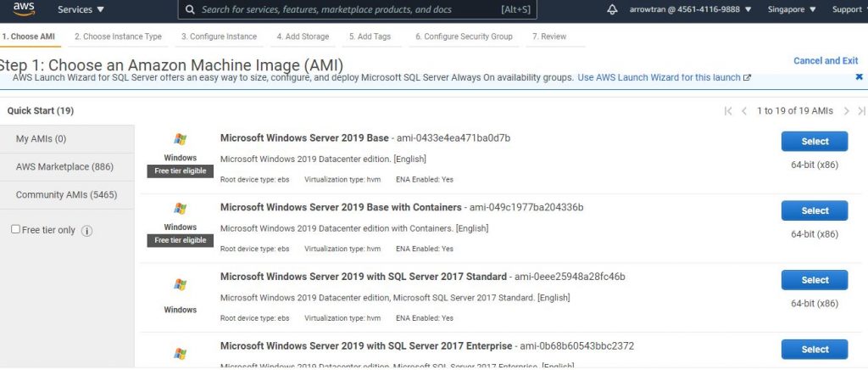The image size is (868, 370).
Task: Switch to 5. Add Tags step
Action: coord(370,36)
